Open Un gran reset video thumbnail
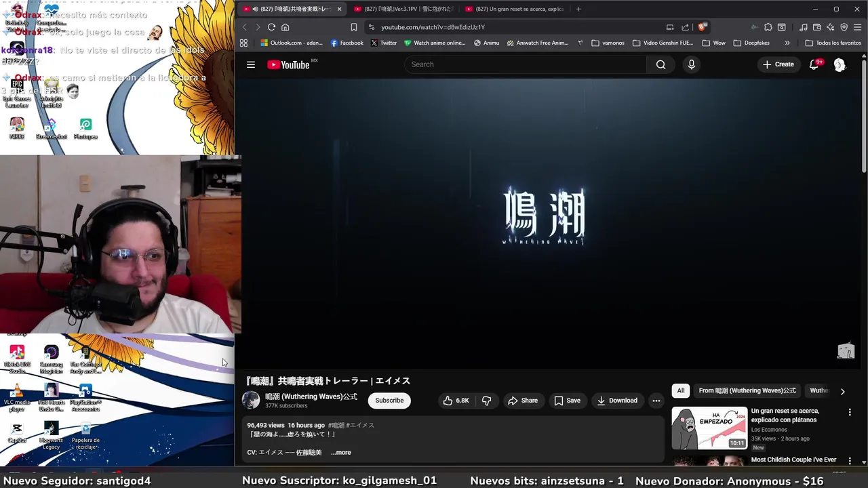 click(x=709, y=428)
